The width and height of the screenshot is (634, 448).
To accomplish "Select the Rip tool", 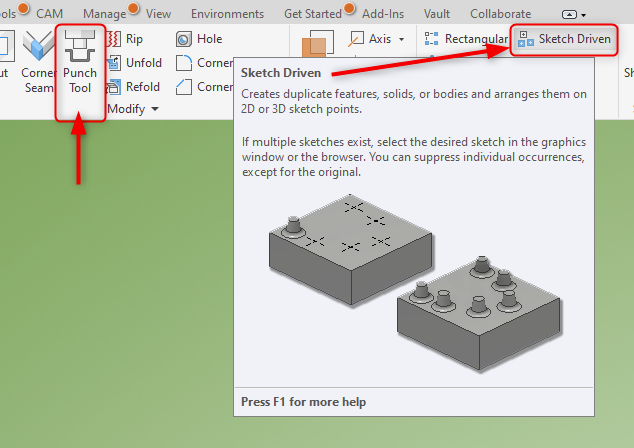I will pos(125,39).
